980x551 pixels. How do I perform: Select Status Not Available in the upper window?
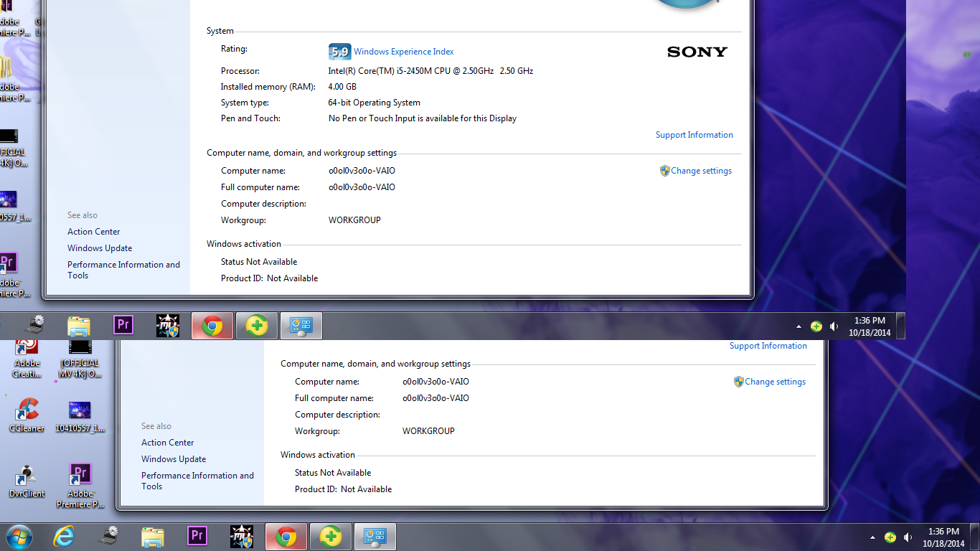[x=259, y=262]
